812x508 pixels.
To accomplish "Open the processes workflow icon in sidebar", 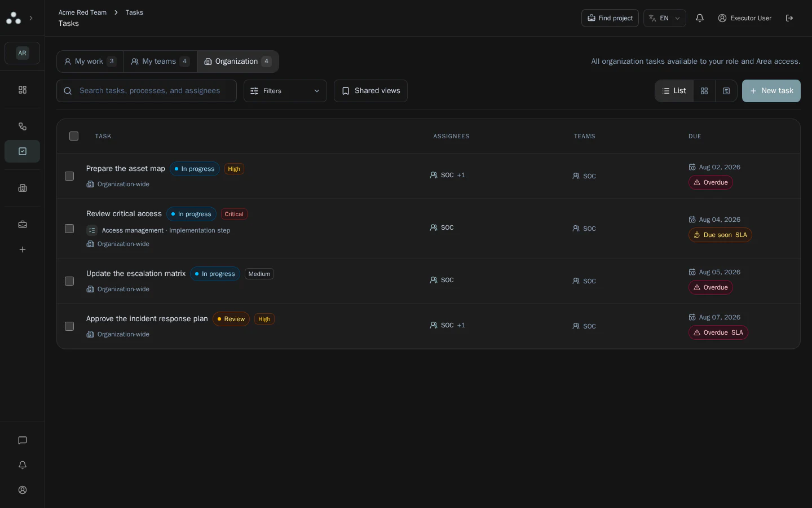I will (23, 126).
